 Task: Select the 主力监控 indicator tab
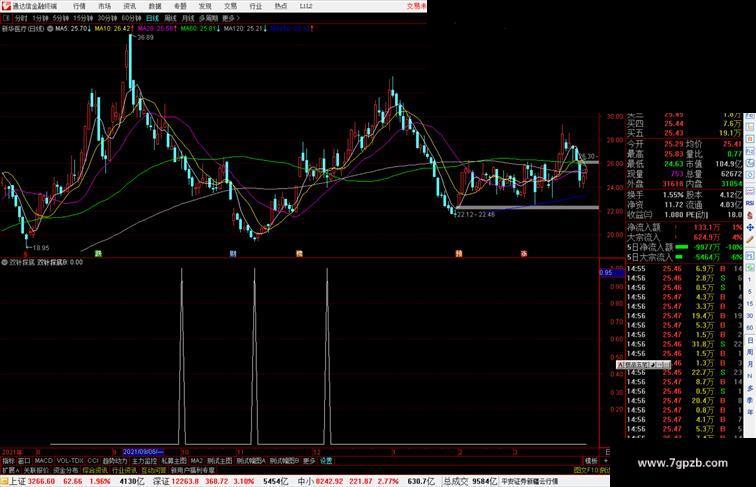pos(144,461)
